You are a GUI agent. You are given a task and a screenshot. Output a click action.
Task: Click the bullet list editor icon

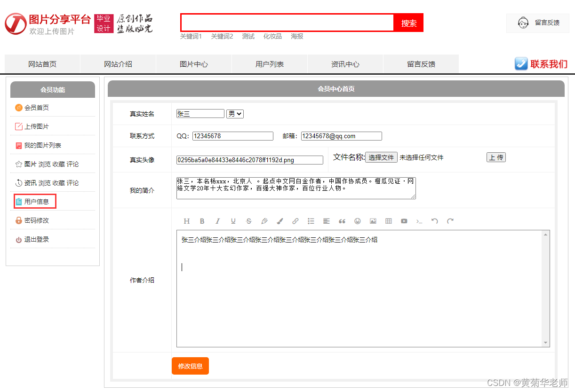311,221
